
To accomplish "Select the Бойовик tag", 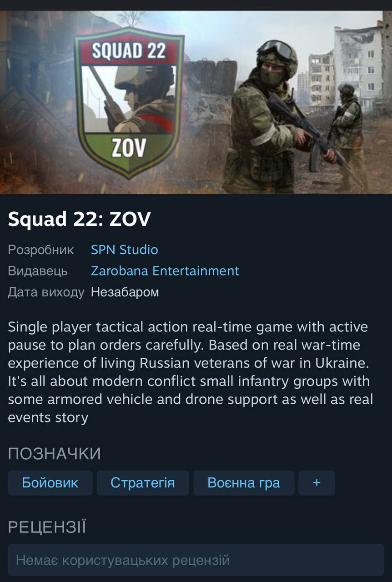I will coord(50,483).
